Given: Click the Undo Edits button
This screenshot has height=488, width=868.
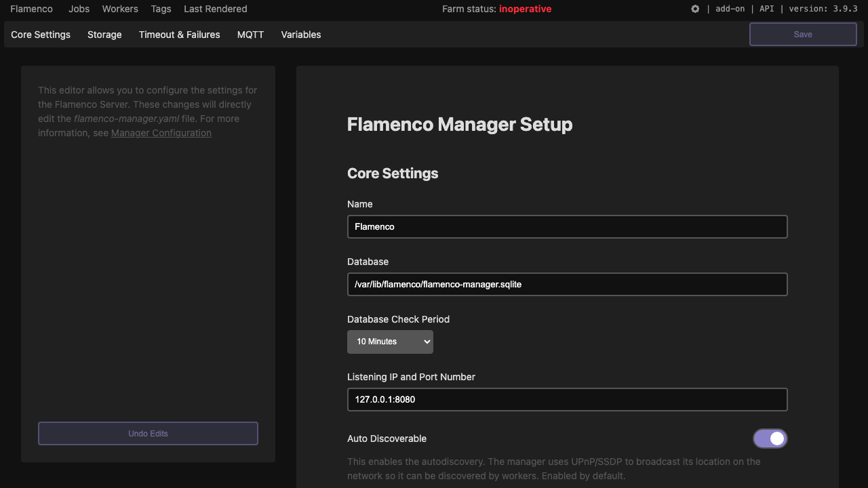Looking at the screenshot, I should tap(148, 434).
